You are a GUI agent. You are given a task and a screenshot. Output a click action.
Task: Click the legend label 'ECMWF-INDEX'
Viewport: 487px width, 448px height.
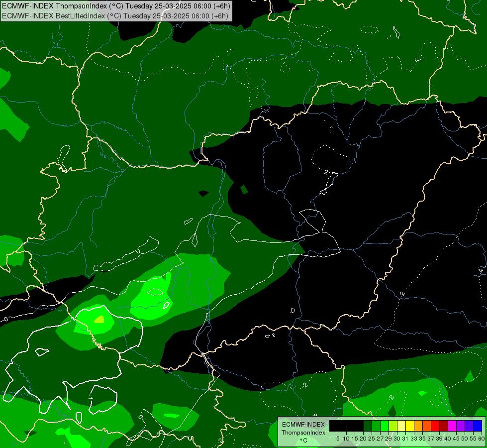tap(303, 425)
